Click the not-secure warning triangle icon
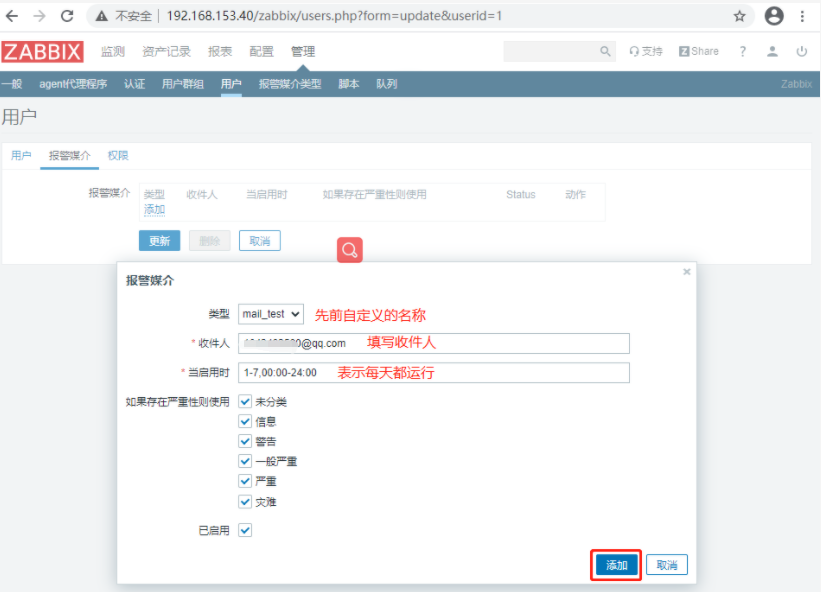This screenshot has width=821, height=592. 102,16
